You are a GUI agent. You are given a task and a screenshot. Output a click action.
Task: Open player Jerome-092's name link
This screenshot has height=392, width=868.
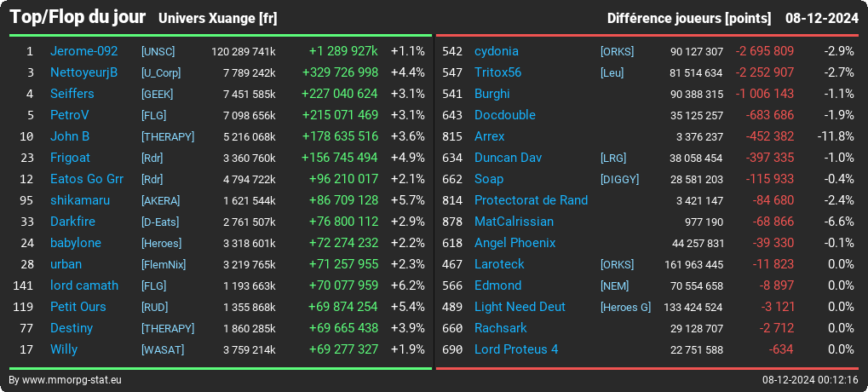[83, 51]
